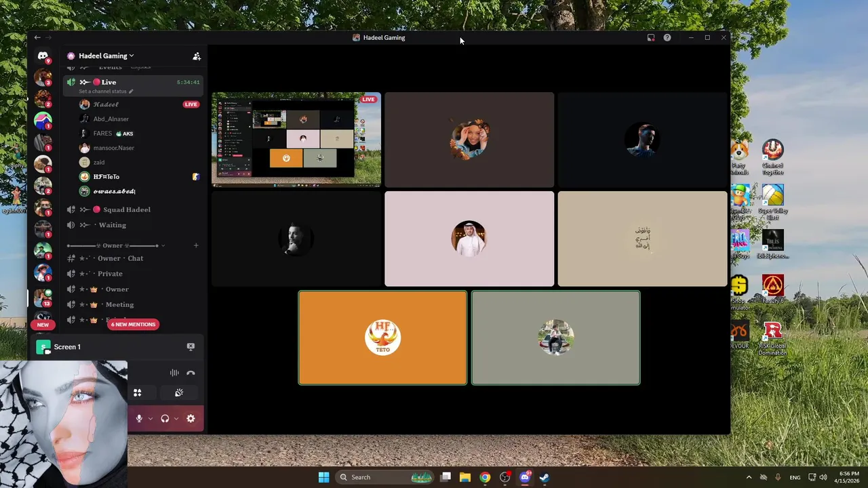868x488 pixels.
Task: Jump to 6 NEW MENTIONS
Action: click(x=134, y=325)
